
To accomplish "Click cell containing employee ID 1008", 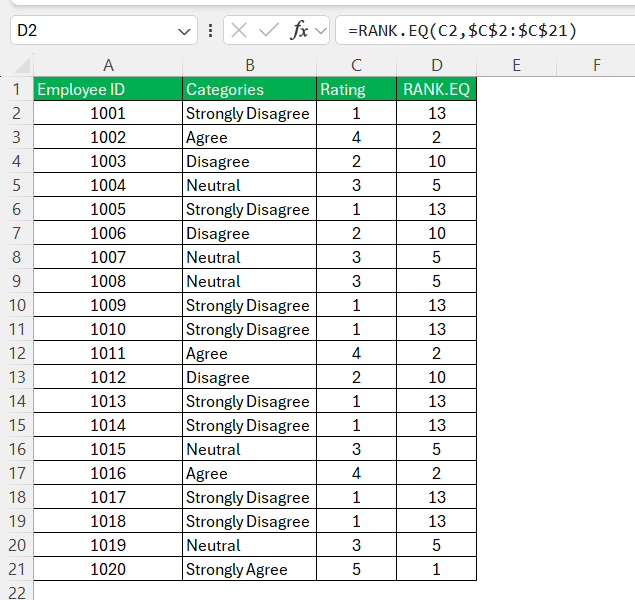I will click(108, 281).
